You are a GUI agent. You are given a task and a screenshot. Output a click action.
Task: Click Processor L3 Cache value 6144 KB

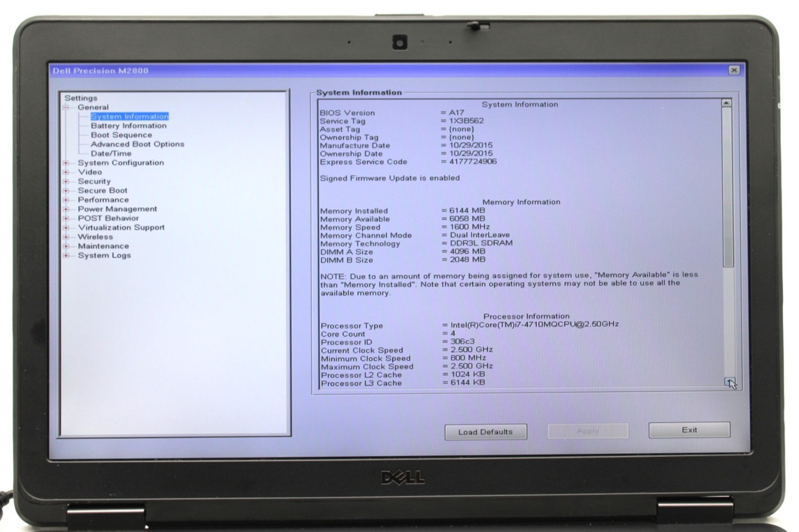468,382
